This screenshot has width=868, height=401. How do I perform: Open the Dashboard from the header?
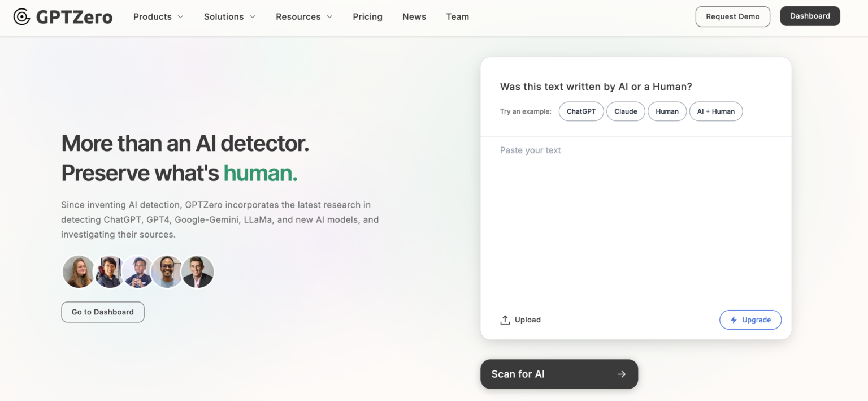(810, 16)
